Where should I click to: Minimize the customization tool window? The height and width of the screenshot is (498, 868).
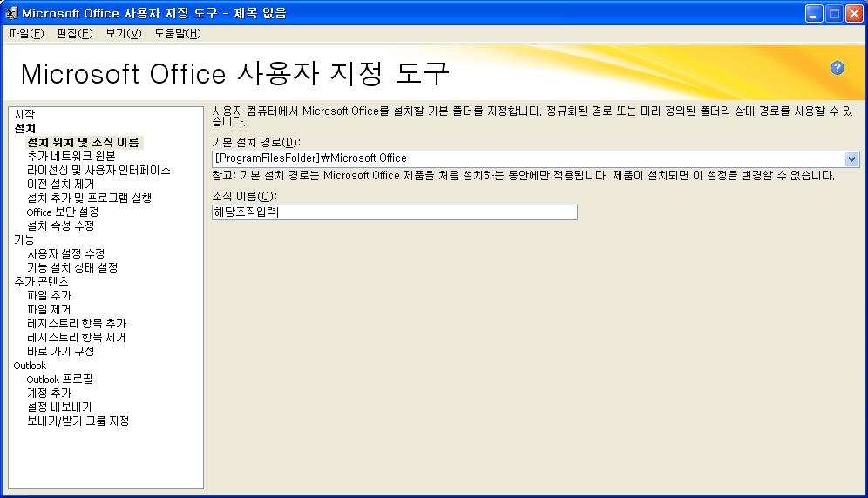tap(813, 13)
